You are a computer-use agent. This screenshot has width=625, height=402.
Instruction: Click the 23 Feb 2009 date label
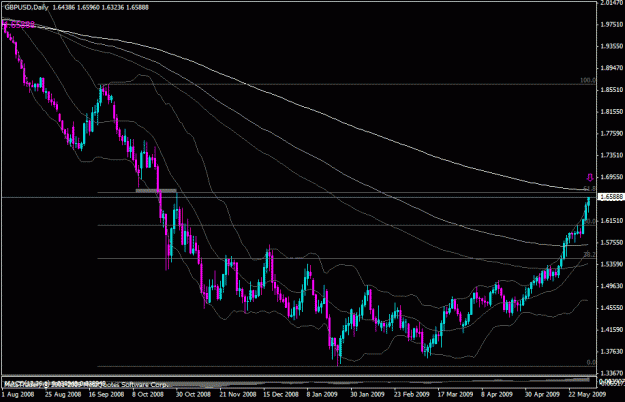[412, 394]
